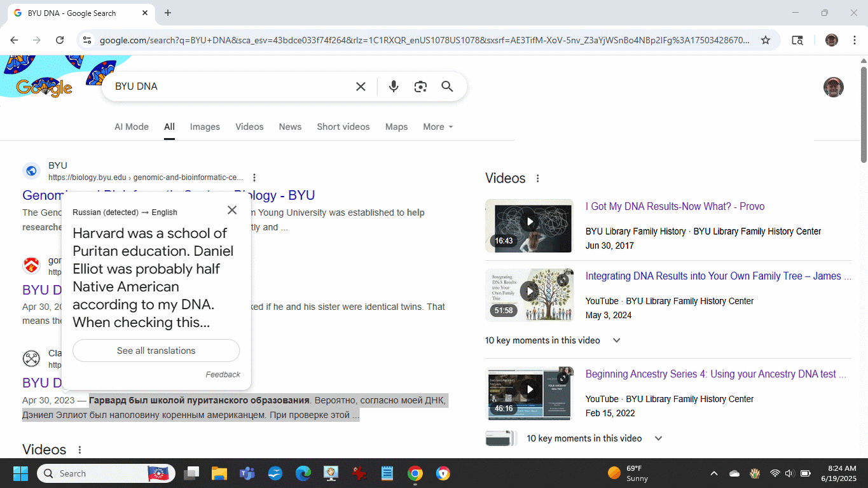This screenshot has height=488, width=868.
Task: Click the Google doodle logo
Action: point(45,87)
